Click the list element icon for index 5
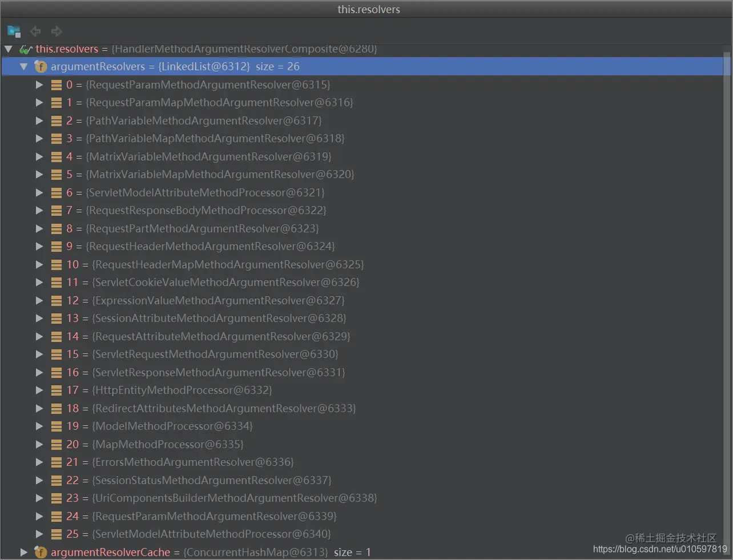The image size is (733, 560). (57, 175)
